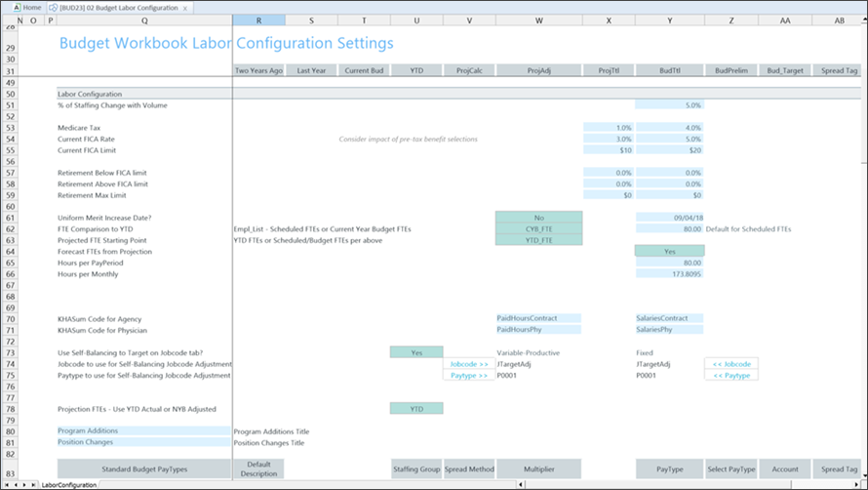The image size is (868, 490).
Task: Click the '<< Paytype' button
Action: [x=730, y=376]
